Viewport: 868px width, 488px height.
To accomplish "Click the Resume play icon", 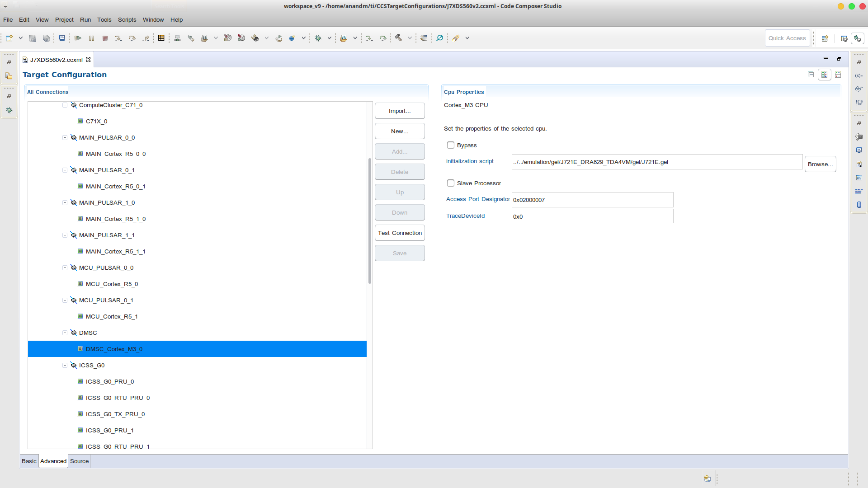I will (78, 38).
